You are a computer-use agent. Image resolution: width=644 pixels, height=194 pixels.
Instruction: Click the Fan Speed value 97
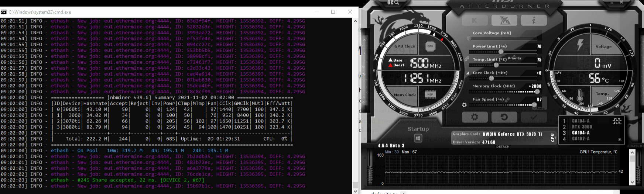tap(539, 100)
